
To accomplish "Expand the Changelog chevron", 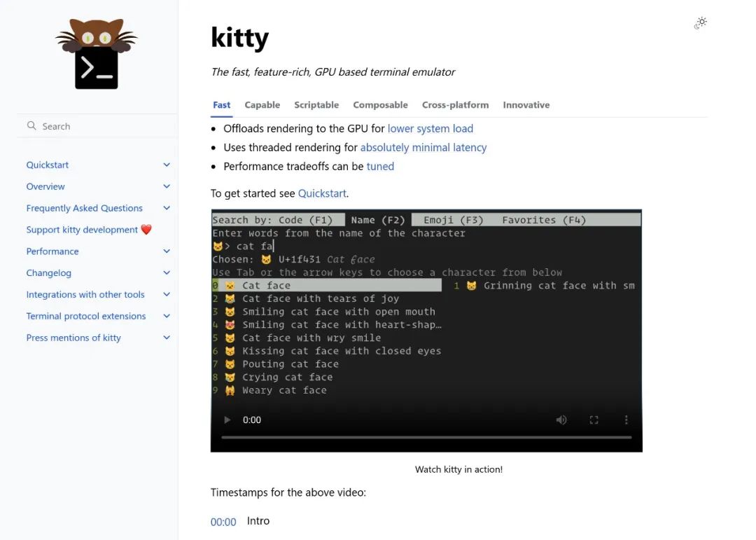I will pyautogui.click(x=167, y=272).
